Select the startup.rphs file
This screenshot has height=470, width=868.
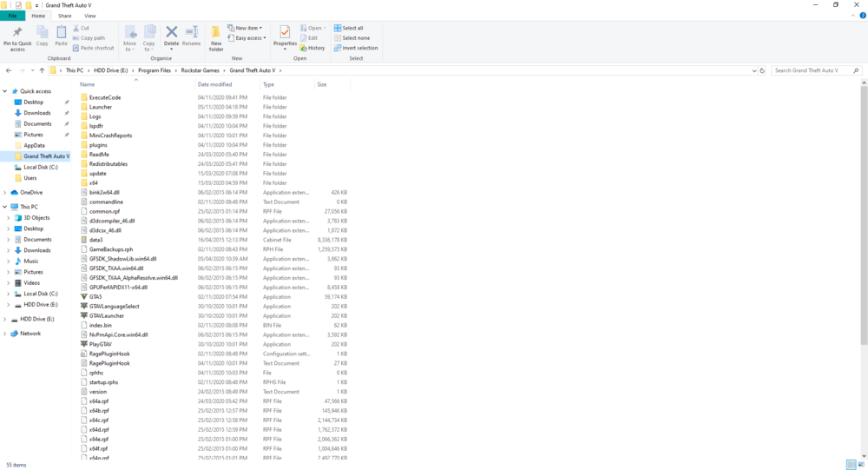click(x=103, y=382)
